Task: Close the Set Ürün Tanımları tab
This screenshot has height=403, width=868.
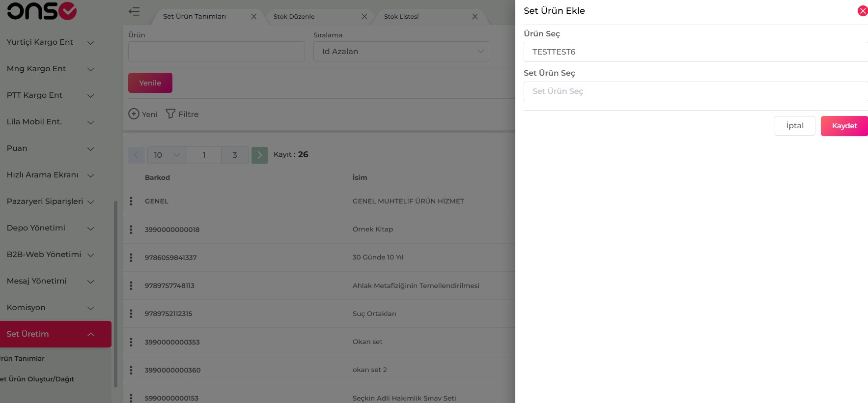Action: (254, 16)
